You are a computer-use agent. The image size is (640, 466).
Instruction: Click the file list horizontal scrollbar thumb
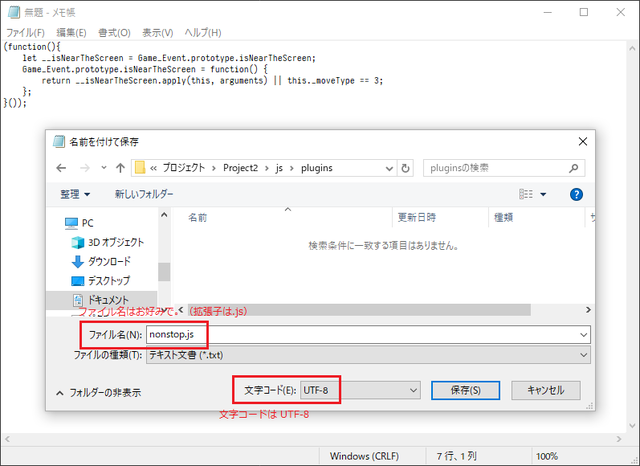click(359, 310)
